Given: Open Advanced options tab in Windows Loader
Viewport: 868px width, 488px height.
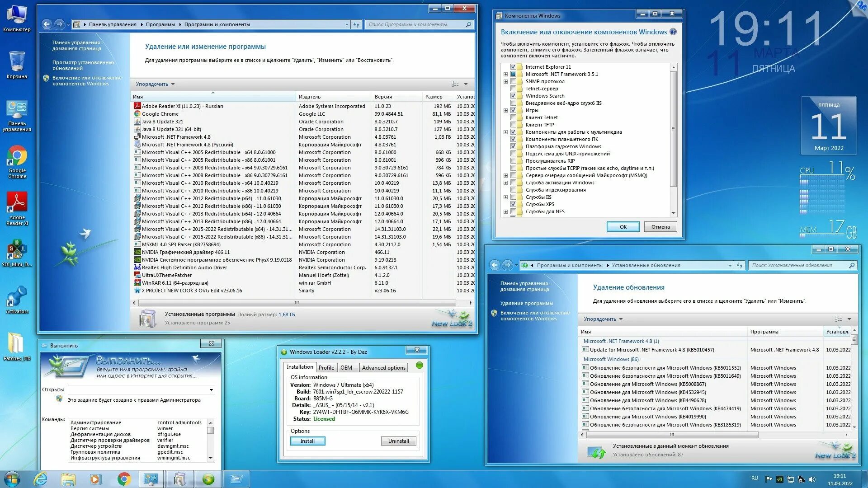Looking at the screenshot, I should point(383,368).
